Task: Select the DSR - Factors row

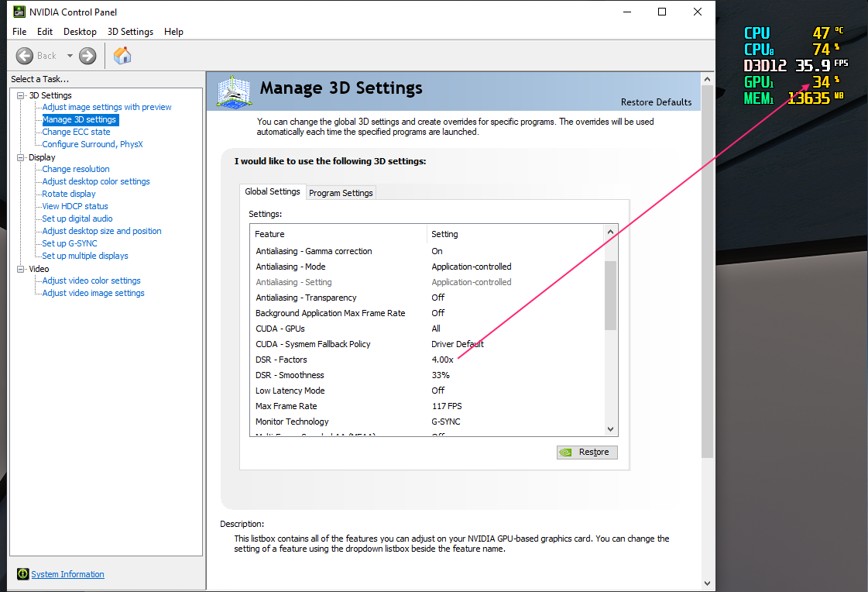Action: [427, 360]
